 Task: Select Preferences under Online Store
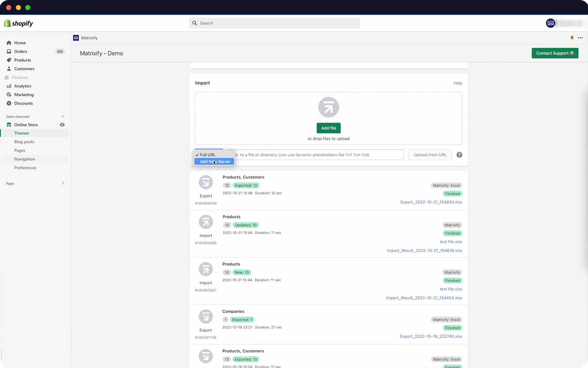25,168
